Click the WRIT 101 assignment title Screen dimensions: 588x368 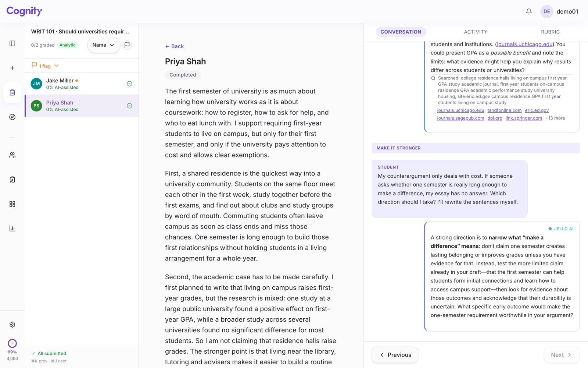pyautogui.click(x=80, y=32)
